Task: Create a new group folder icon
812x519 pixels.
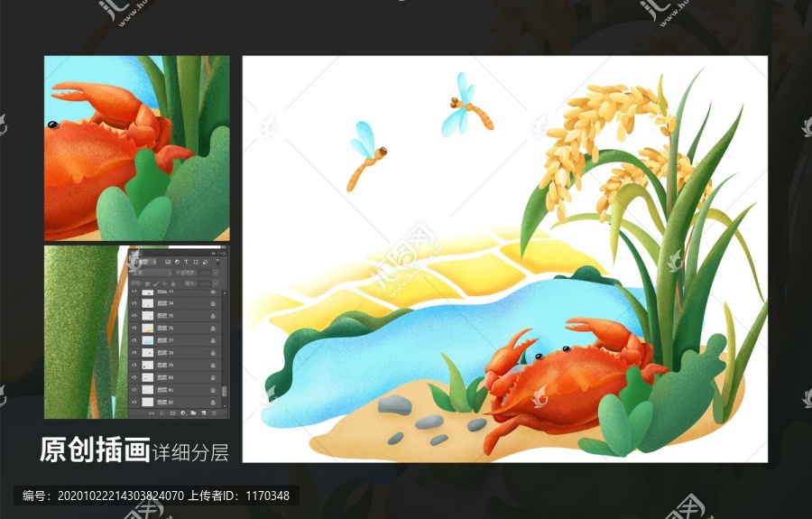Action: click(x=193, y=412)
